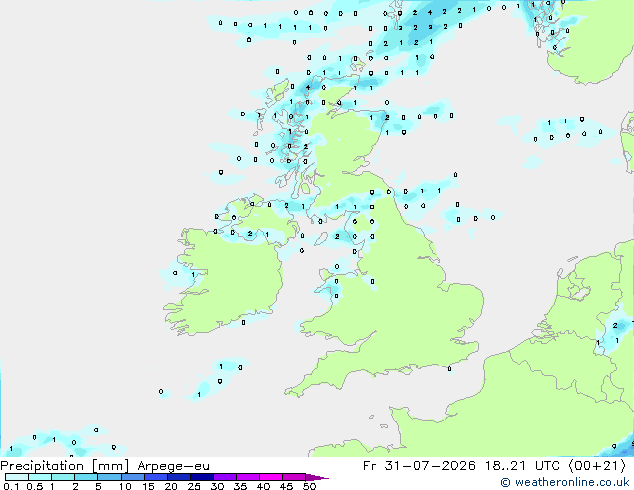Viewport: 634px width, 490px height.
Task: Click the "[mm]" unit label
Action: (x=110, y=466)
